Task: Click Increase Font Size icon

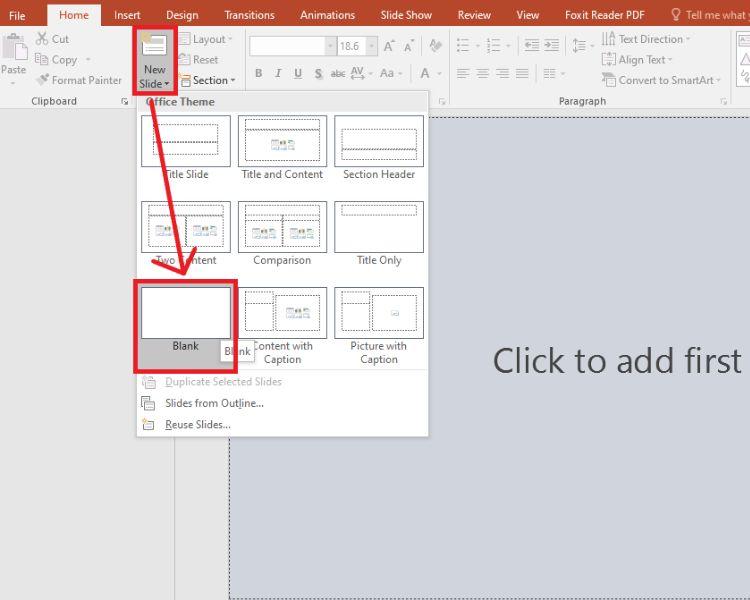Action: pos(389,46)
